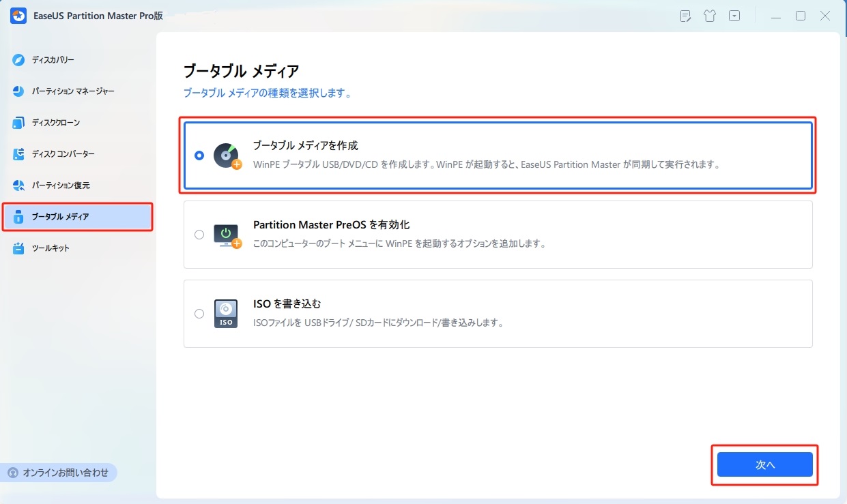This screenshot has width=847, height=504.
Task: Click the パーティション復元 sidebar icon
Action: tap(18, 186)
